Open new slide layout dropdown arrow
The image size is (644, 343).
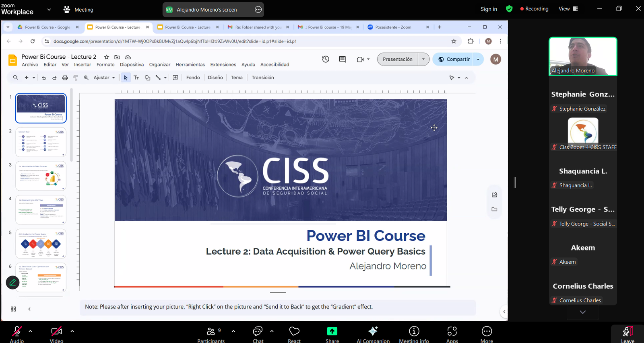click(x=34, y=78)
